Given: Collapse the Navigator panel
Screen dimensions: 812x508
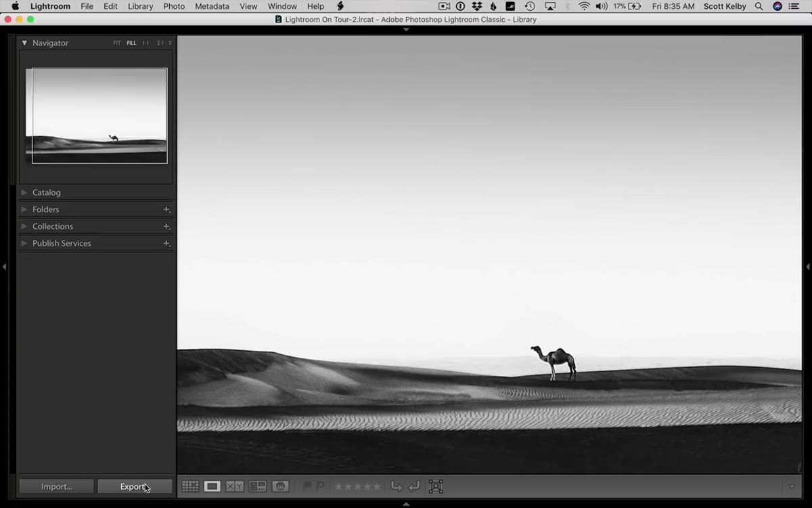Looking at the screenshot, I should click(x=24, y=43).
